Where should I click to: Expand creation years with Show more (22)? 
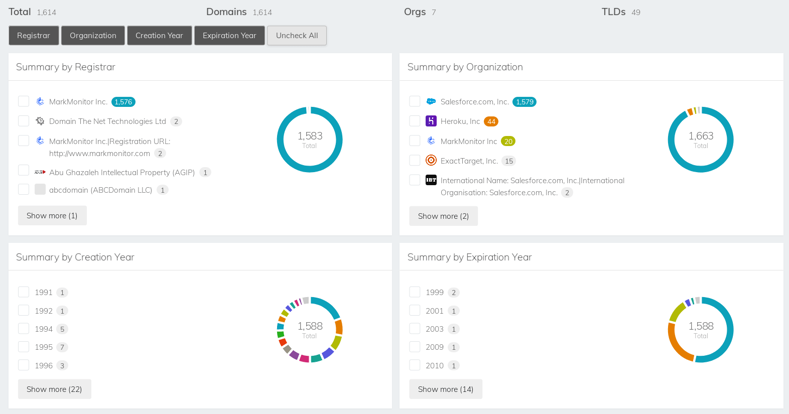(54, 389)
